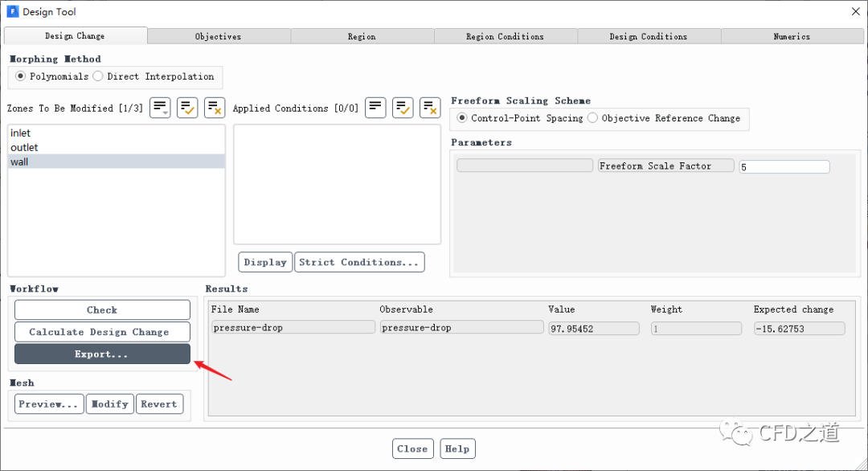This screenshot has height=471, width=868.
Task: Deselect all zones in Zones To Be Modified
Action: (215, 108)
